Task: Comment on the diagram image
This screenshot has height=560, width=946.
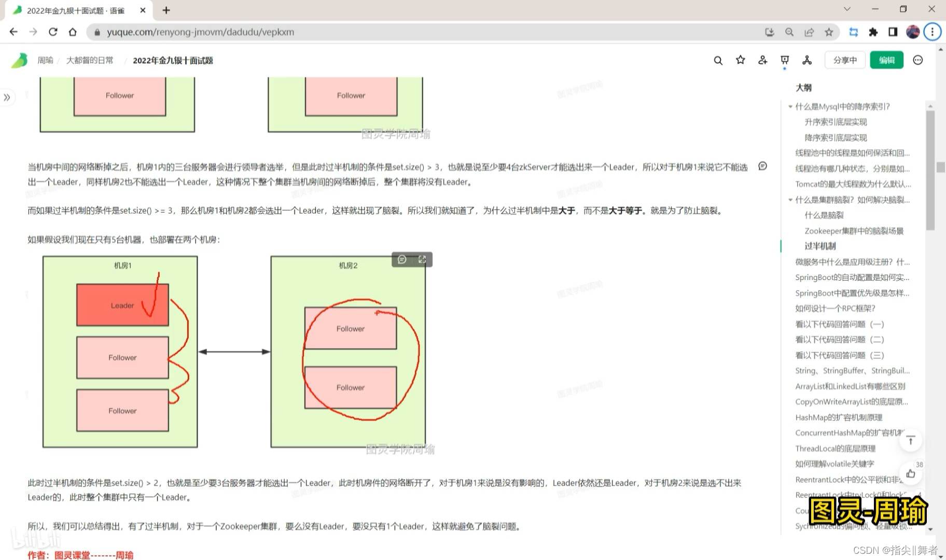Action: [x=402, y=259]
